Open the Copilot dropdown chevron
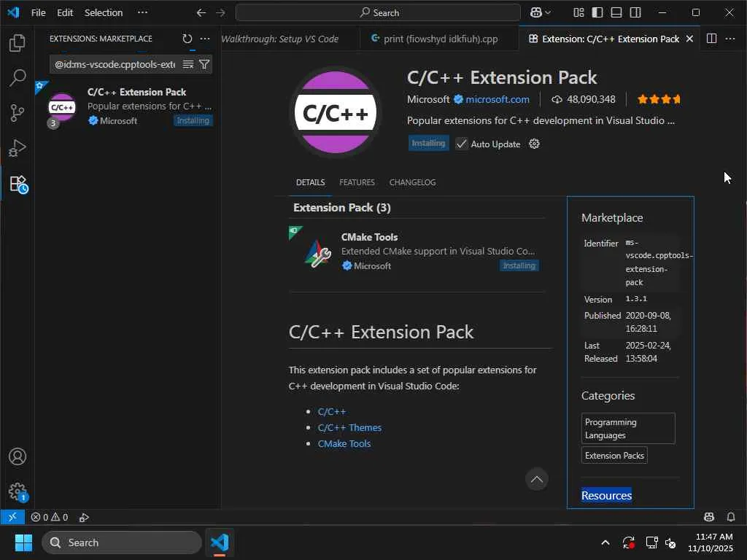Image resolution: width=747 pixels, height=560 pixels. click(x=548, y=13)
